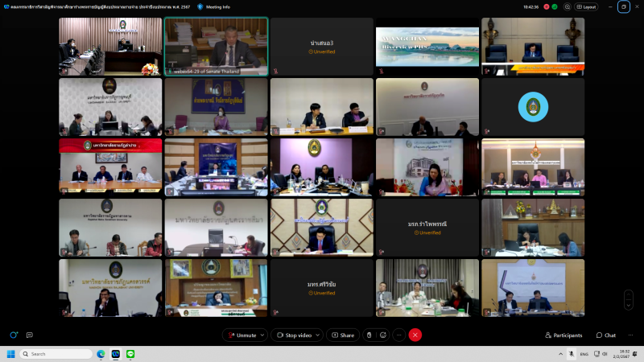Viewport: 644px width, 362px height.
Task: Open the Webex Assistant icon
Action: 14,335
